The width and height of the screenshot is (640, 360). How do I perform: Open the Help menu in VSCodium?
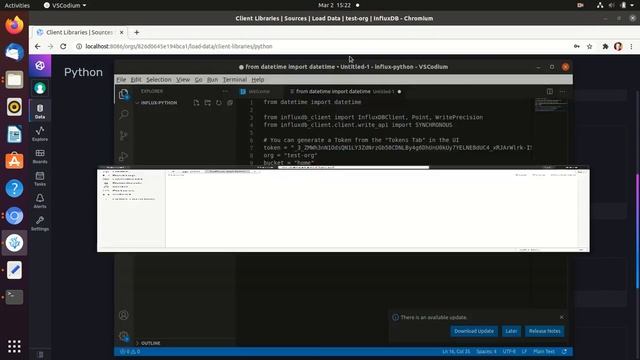click(x=258, y=80)
